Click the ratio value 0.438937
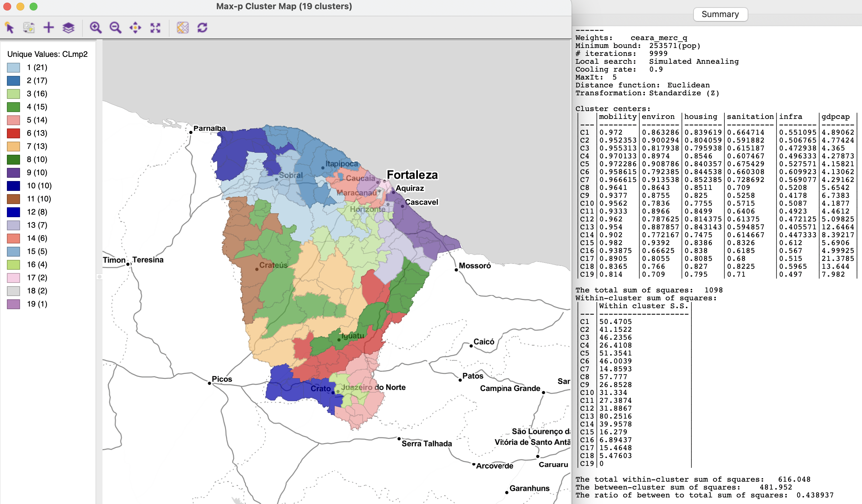 point(815,495)
